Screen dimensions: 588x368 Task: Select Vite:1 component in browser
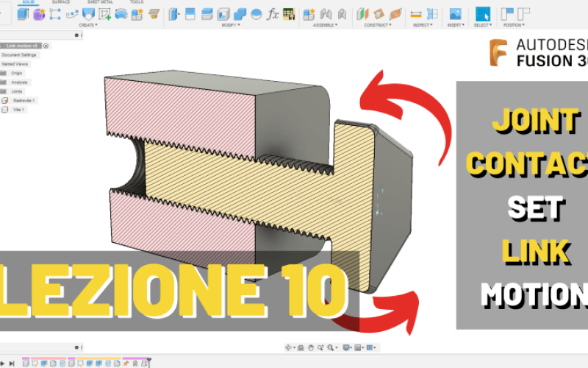19,110
